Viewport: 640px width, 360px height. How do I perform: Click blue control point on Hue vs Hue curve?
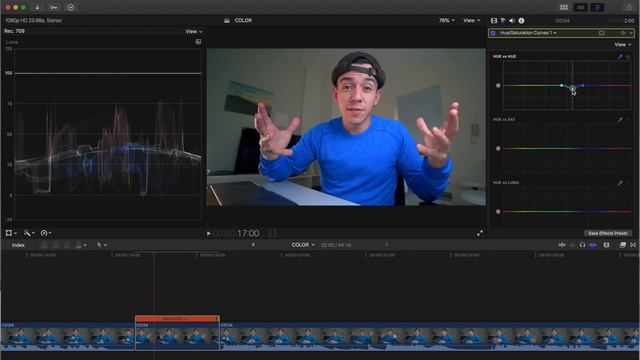[583, 85]
